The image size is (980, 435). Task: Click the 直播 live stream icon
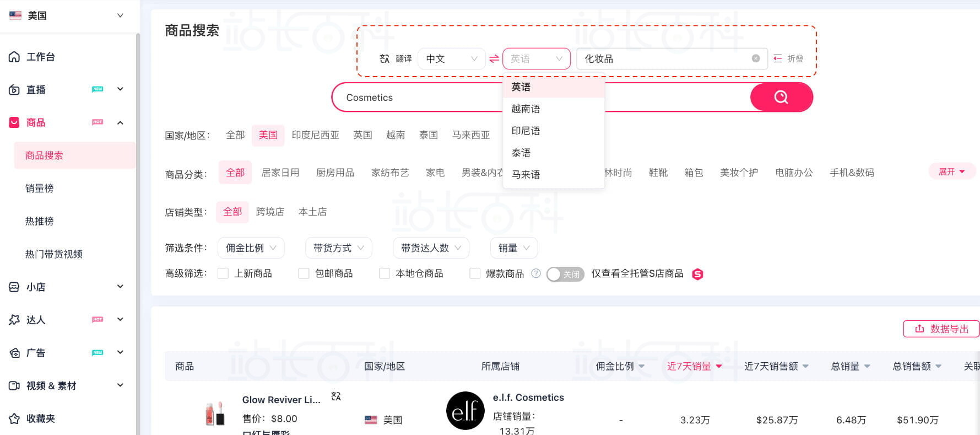click(14, 90)
